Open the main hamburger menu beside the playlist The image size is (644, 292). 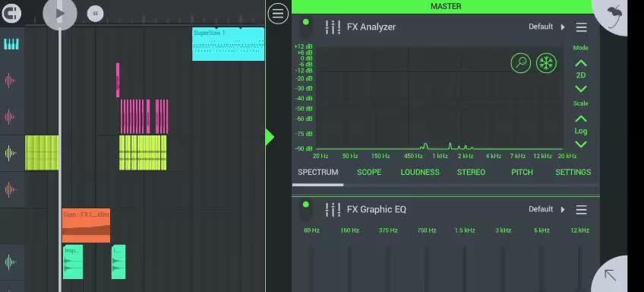[278, 14]
